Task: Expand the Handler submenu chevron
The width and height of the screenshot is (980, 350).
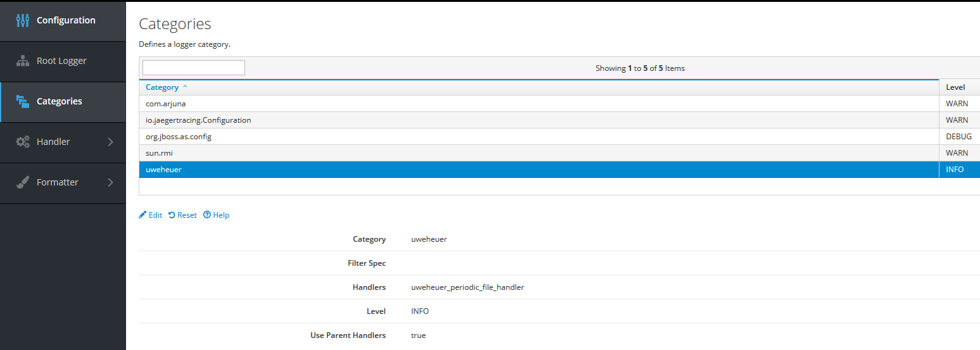Action: [x=110, y=142]
